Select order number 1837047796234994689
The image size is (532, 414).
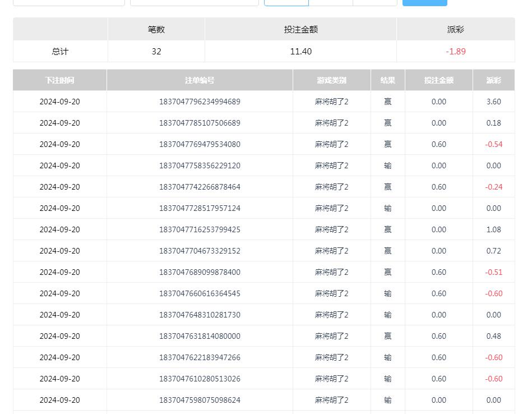point(200,102)
